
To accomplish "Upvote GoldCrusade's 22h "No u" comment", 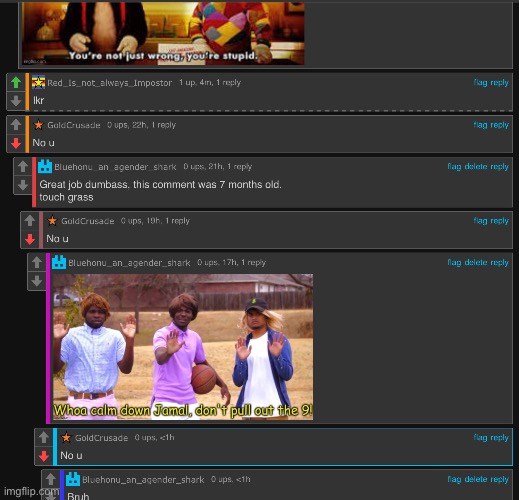I will pyautogui.click(x=16, y=125).
